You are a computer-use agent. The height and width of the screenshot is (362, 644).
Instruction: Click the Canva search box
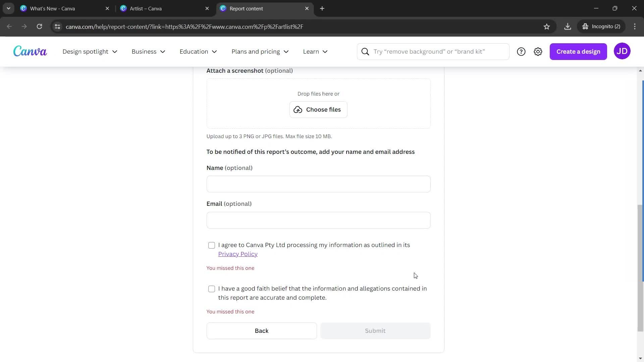(433, 52)
